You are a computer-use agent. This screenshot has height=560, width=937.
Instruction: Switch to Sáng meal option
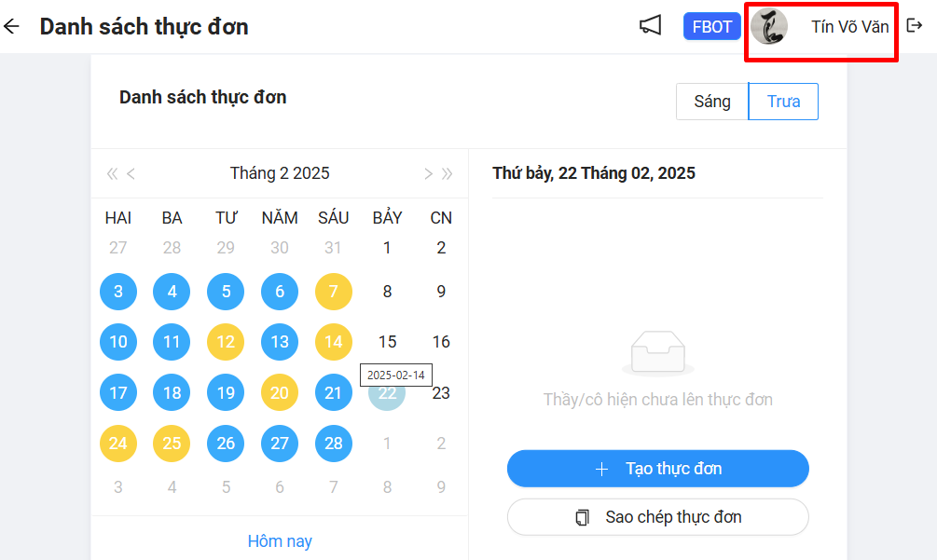712,102
